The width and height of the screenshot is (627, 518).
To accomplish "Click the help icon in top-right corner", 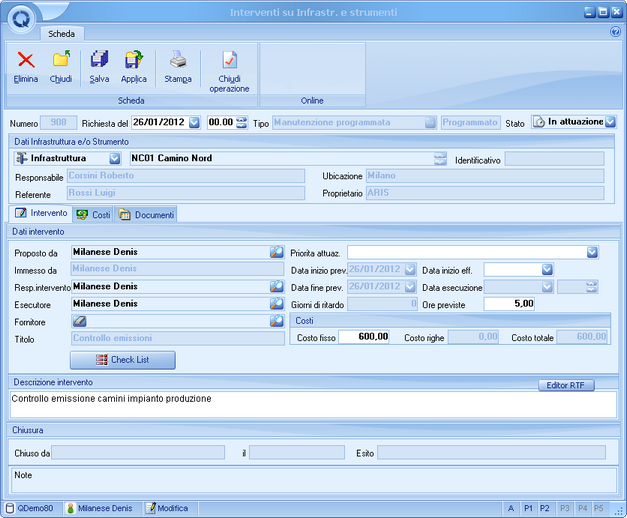I will (x=615, y=32).
